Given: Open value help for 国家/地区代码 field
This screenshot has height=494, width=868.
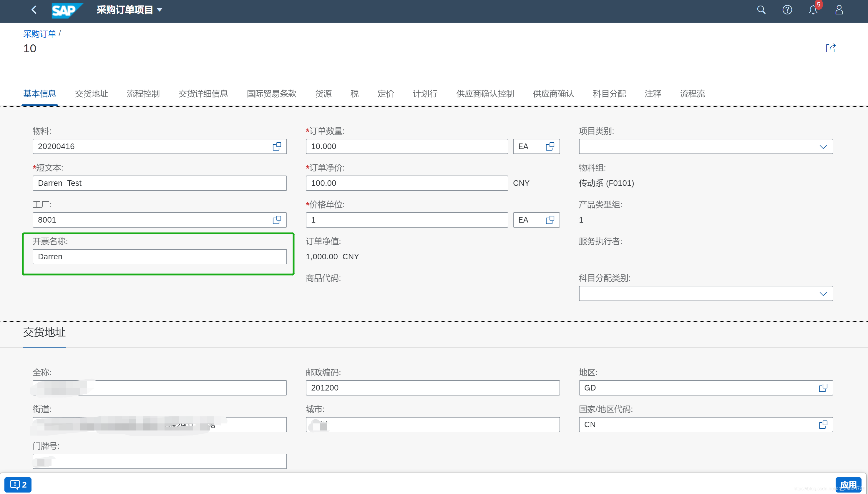Looking at the screenshot, I should [823, 424].
